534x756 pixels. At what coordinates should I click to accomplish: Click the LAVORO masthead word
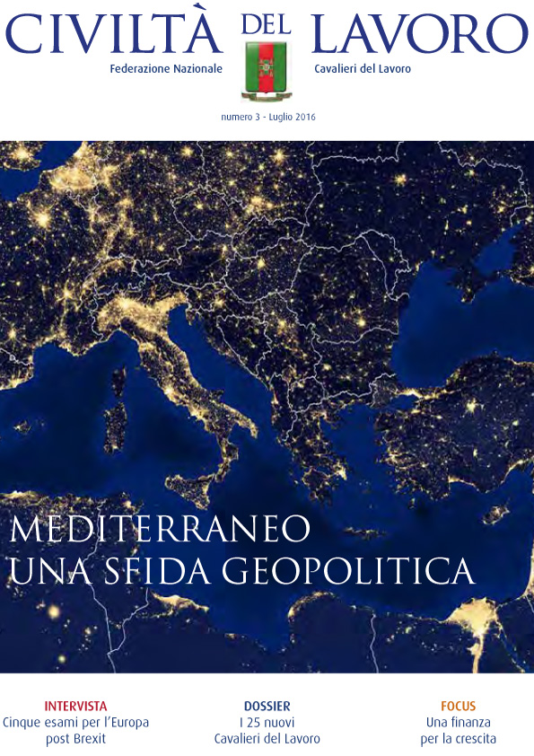[420, 34]
